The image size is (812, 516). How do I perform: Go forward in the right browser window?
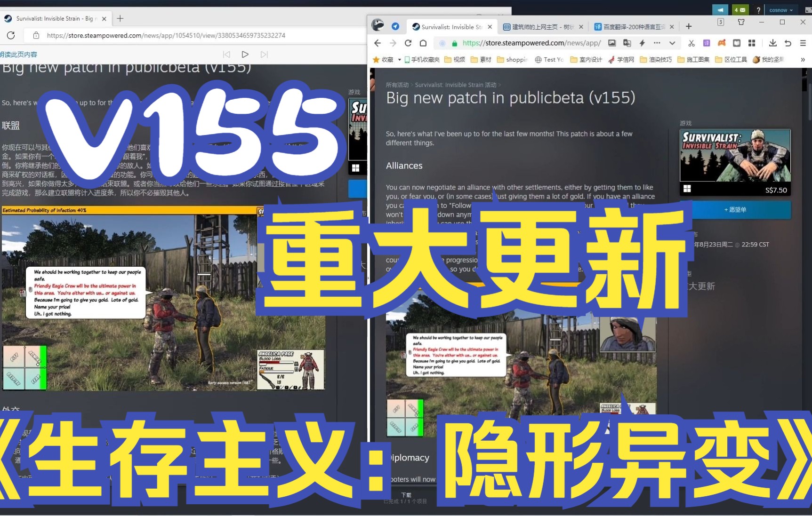(393, 43)
